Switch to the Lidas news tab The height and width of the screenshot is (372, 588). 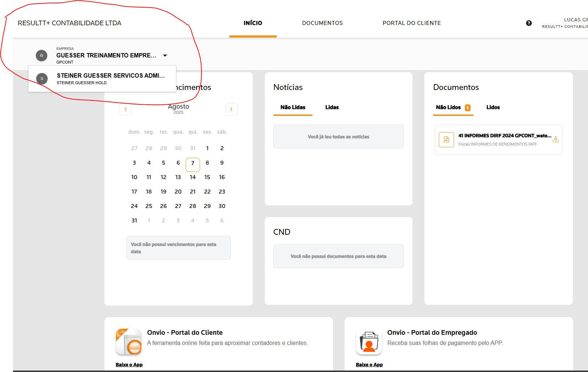(332, 107)
